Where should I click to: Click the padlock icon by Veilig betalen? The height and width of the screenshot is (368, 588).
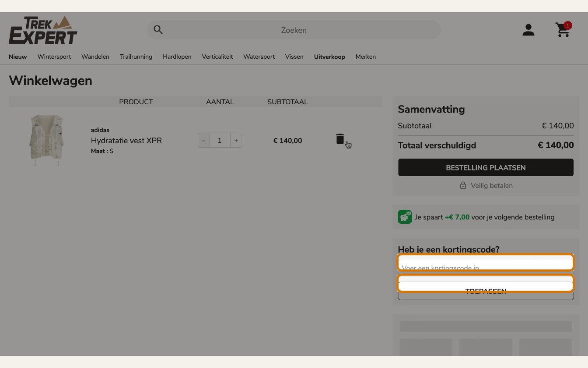pyautogui.click(x=463, y=185)
